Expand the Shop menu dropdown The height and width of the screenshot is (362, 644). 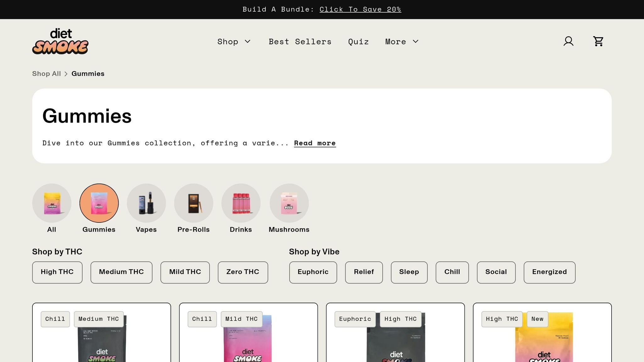pos(234,41)
